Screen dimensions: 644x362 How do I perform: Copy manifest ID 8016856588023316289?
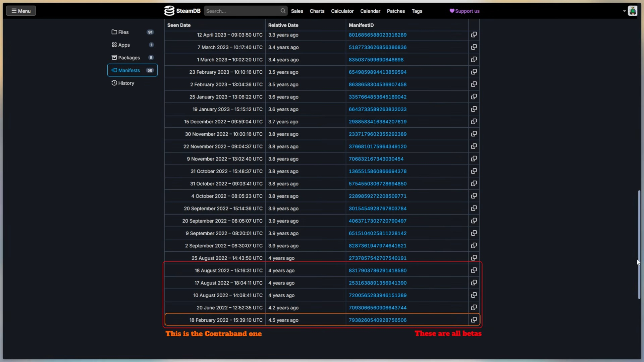[x=474, y=35]
